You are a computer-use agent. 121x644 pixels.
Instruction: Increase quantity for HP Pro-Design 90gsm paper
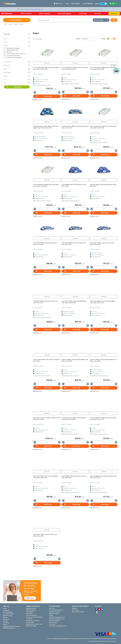(59, 209)
